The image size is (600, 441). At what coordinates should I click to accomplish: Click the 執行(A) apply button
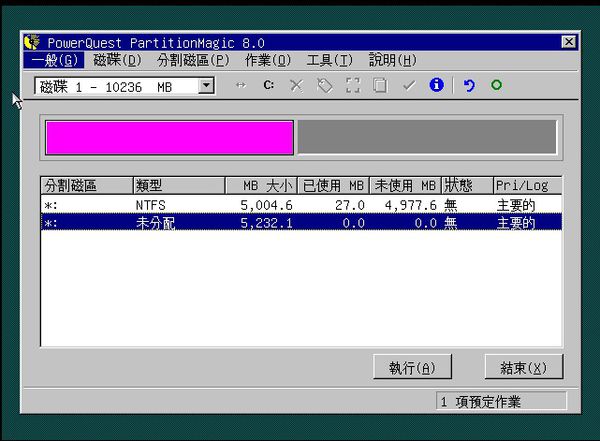pyautogui.click(x=412, y=368)
